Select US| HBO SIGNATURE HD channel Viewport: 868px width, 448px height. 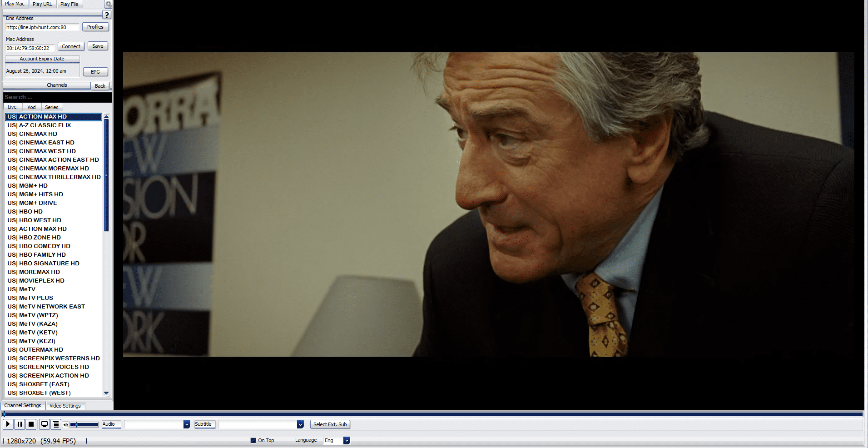(x=54, y=264)
